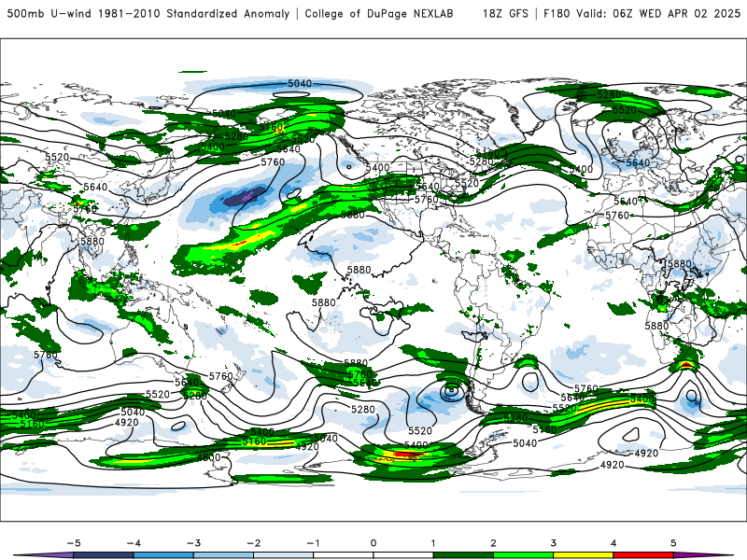The width and height of the screenshot is (747, 560).
Task: Click the dark navy colorbar segment between -5 and -4
Action: point(104,555)
